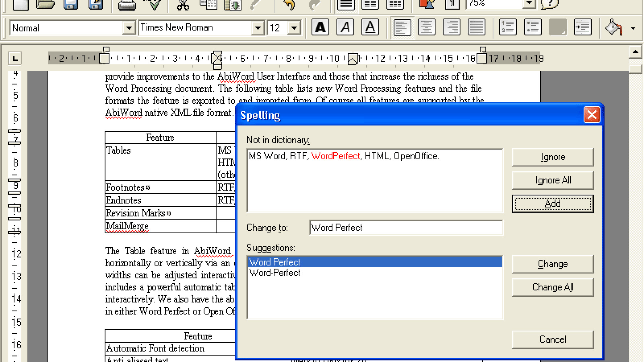Justify the paragraph text

pyautogui.click(x=476, y=28)
